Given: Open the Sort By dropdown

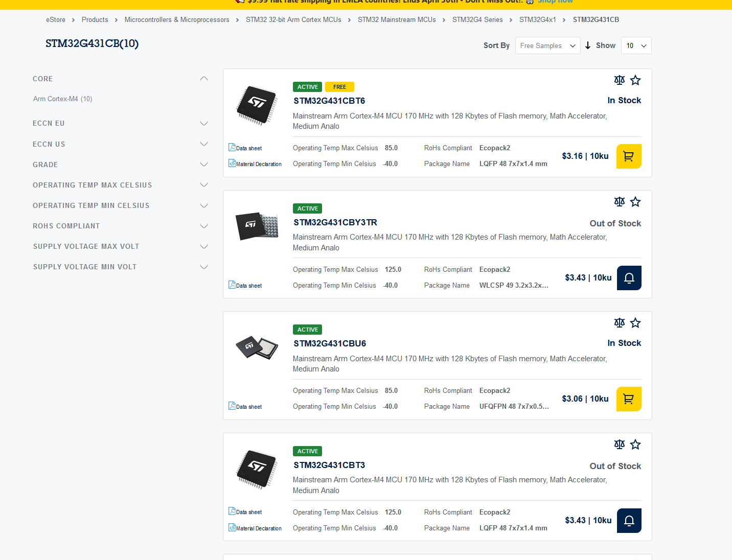Looking at the screenshot, I should [x=547, y=45].
